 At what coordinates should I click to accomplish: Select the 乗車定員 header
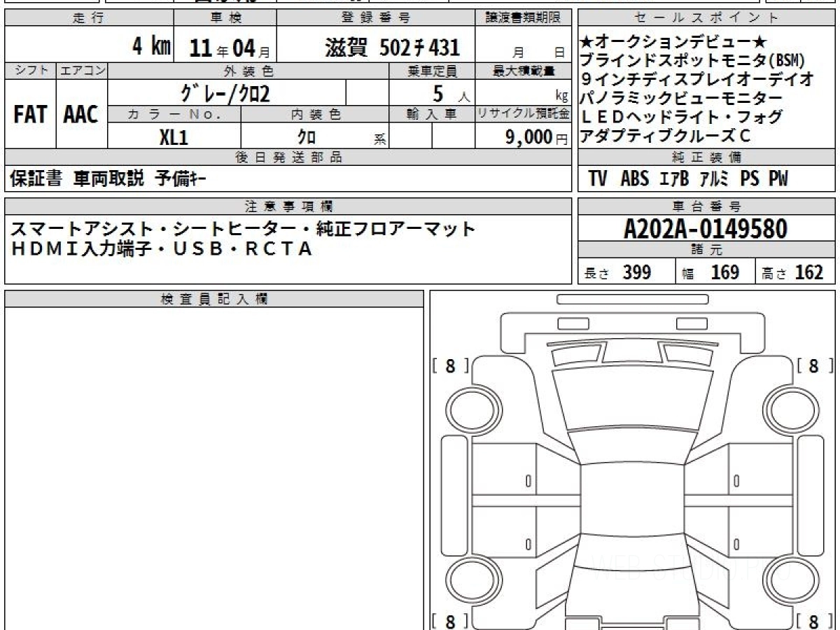tap(432, 71)
